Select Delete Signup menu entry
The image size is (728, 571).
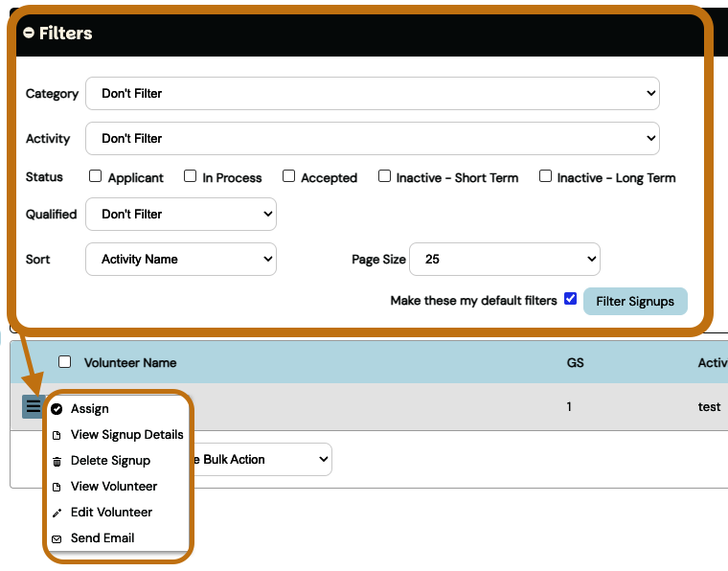pos(110,461)
